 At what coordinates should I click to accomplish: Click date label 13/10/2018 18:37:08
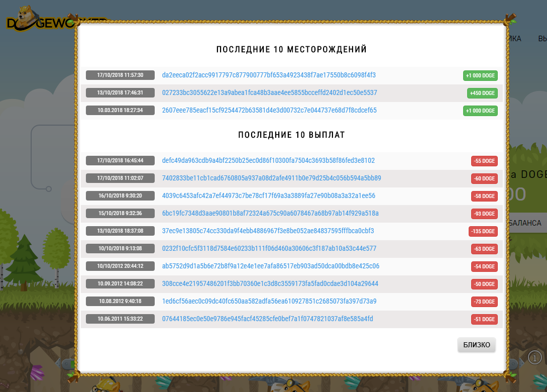point(120,231)
